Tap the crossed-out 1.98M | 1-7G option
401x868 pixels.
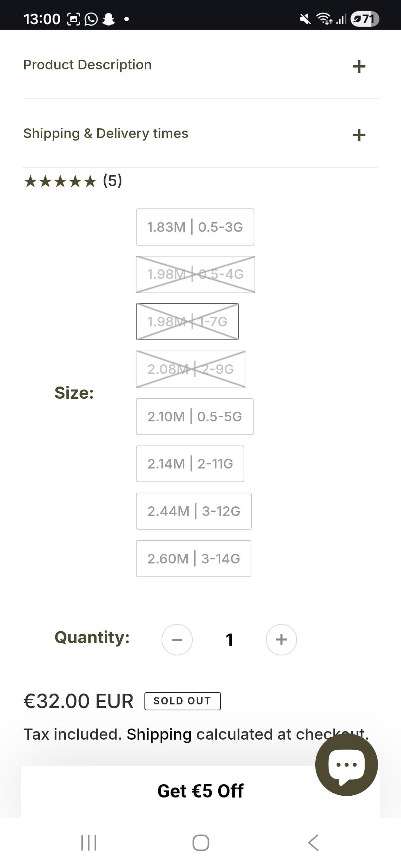pos(187,322)
